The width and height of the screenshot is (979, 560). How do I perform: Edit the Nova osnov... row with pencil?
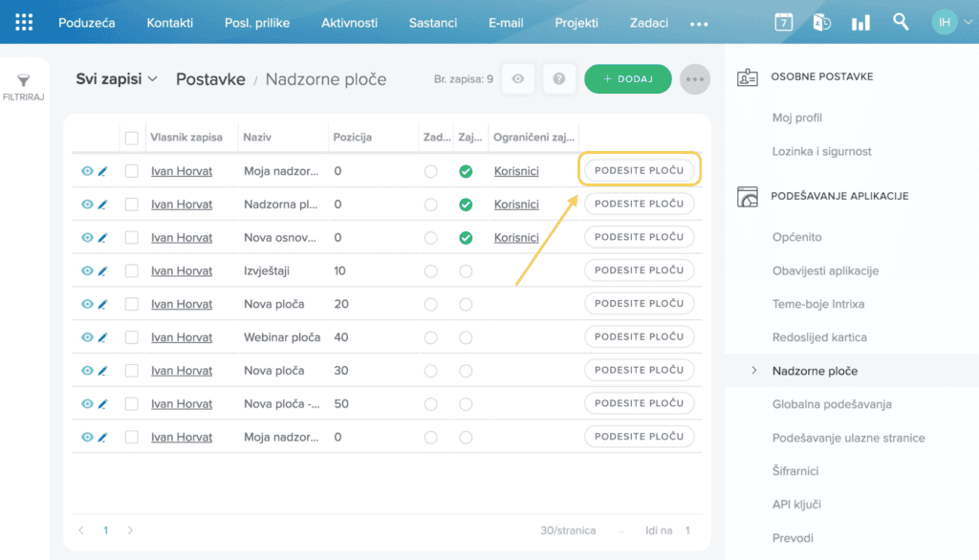pyautogui.click(x=103, y=238)
